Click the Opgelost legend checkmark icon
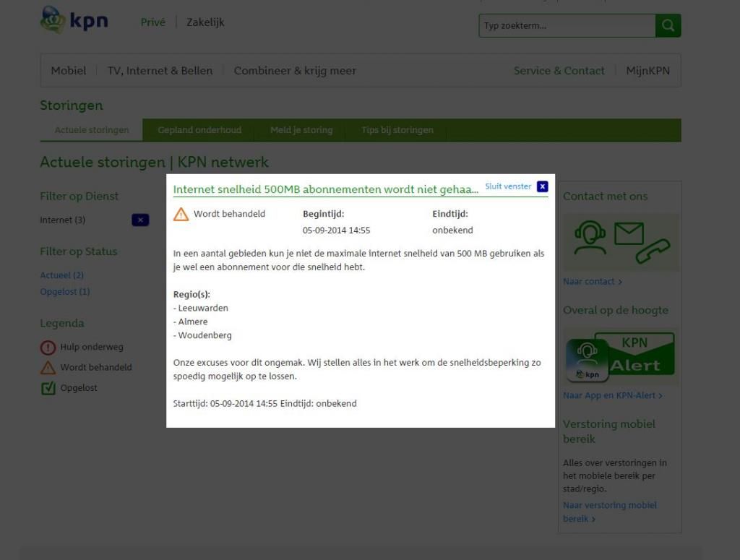 pos(48,388)
